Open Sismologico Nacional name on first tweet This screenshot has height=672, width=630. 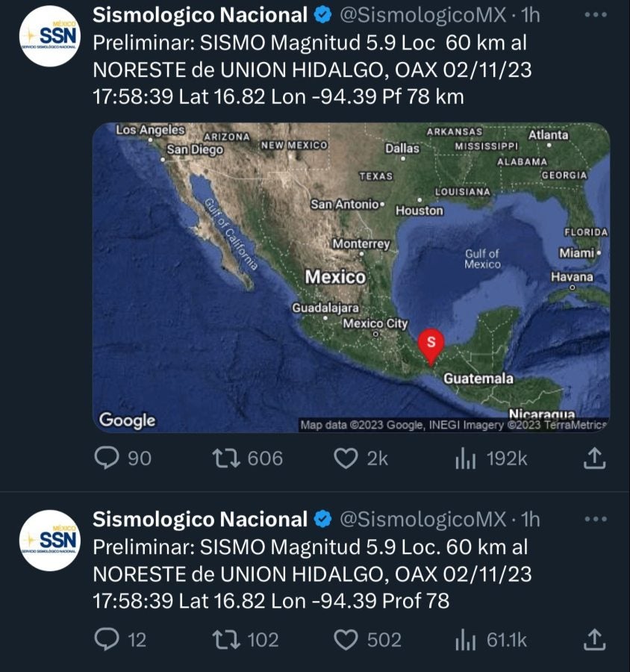coord(199,15)
